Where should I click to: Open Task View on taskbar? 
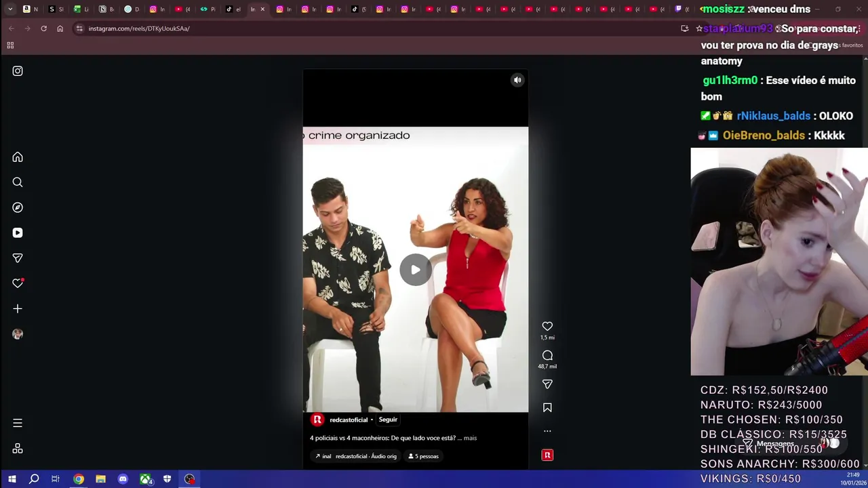tap(56, 479)
